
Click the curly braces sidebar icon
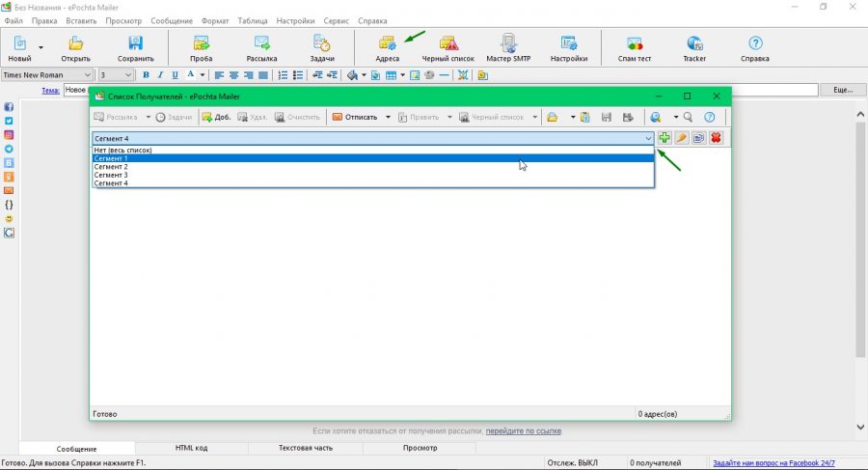[9, 205]
